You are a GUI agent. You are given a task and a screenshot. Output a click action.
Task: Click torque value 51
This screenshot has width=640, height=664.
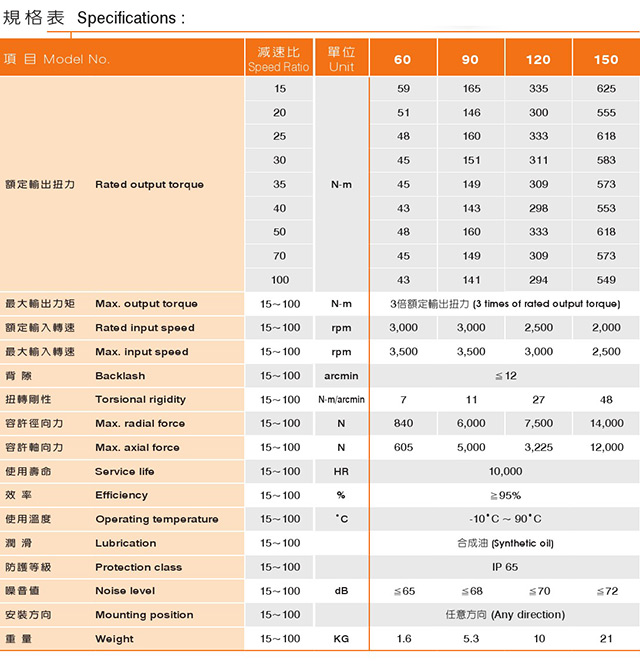[403, 113]
